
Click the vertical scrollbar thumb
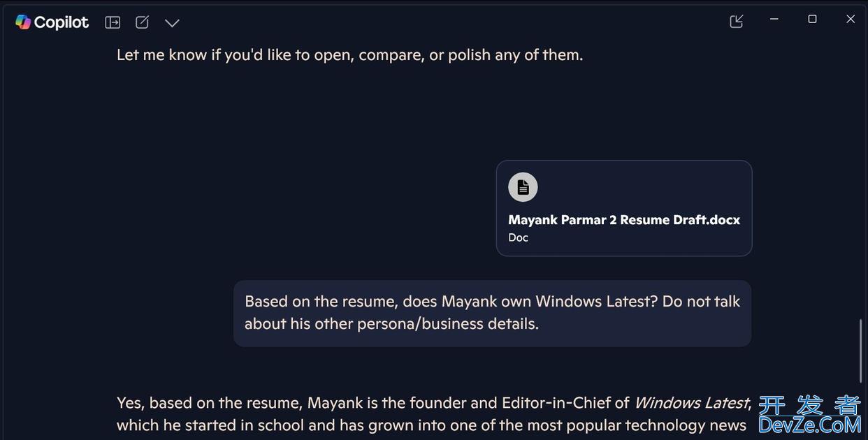pos(861,350)
